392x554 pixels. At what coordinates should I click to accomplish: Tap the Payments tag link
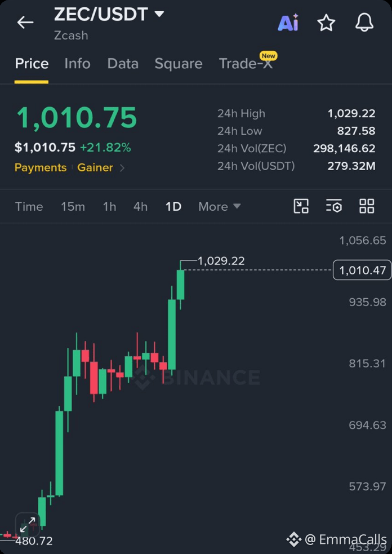click(40, 167)
